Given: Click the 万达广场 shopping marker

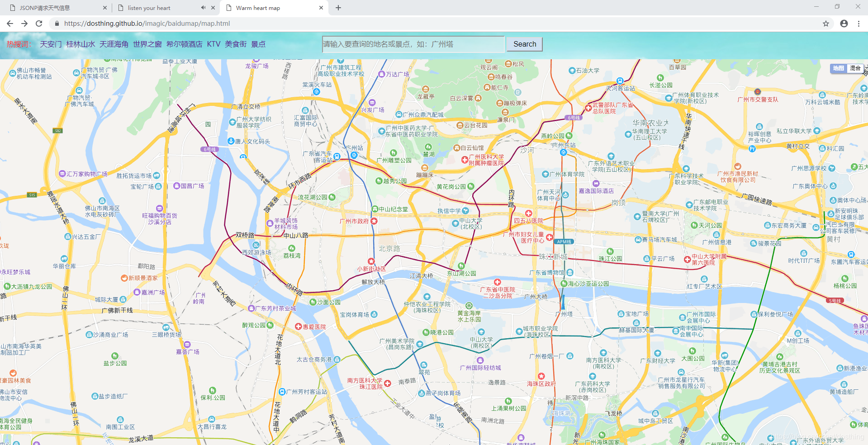Looking at the screenshot, I should [382, 74].
